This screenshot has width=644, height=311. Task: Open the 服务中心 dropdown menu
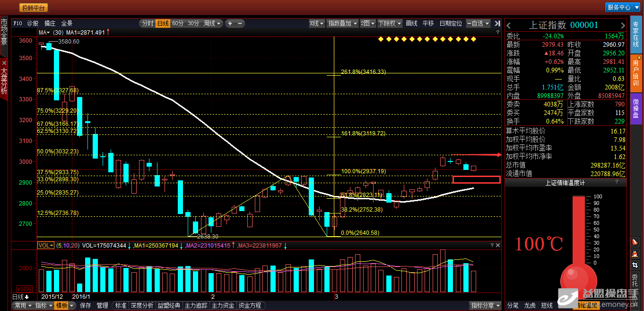pyautogui.click(x=622, y=7)
